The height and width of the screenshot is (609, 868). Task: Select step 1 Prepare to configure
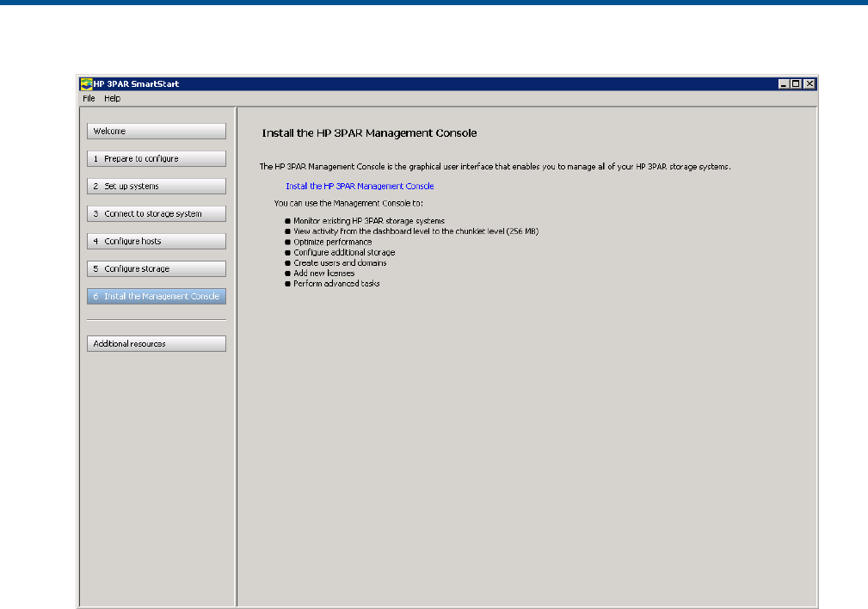coord(156,159)
